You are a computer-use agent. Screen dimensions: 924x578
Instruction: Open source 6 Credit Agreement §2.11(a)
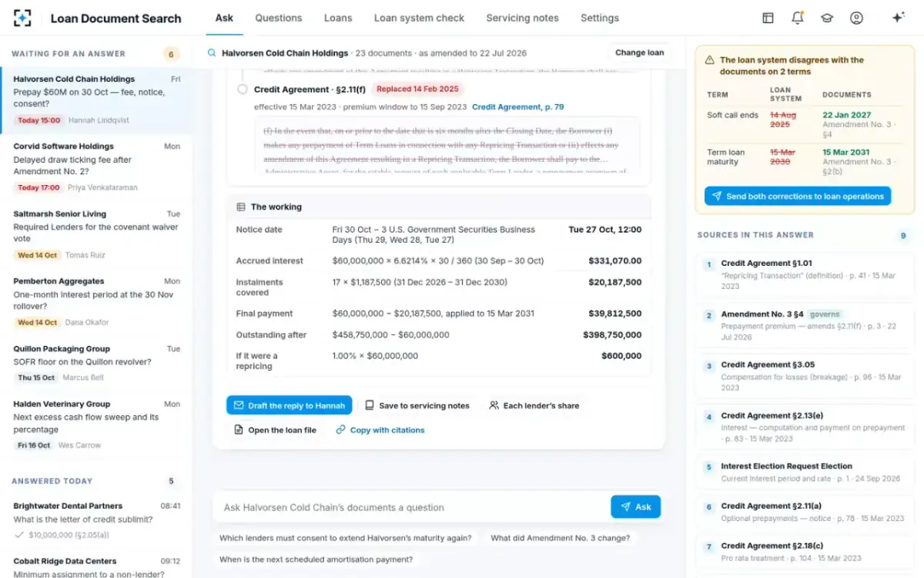pyautogui.click(x=805, y=512)
